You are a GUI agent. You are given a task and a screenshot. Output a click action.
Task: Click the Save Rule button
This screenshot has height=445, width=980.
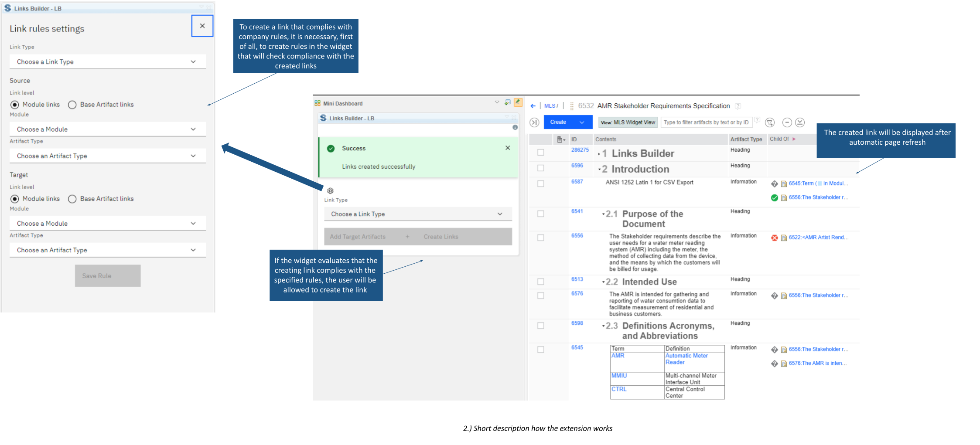(108, 276)
